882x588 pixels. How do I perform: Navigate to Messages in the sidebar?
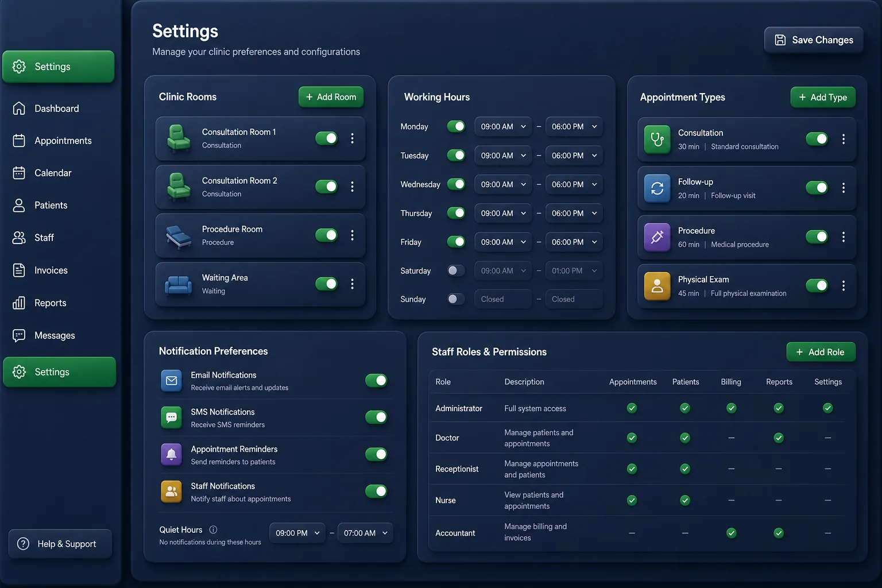point(55,335)
